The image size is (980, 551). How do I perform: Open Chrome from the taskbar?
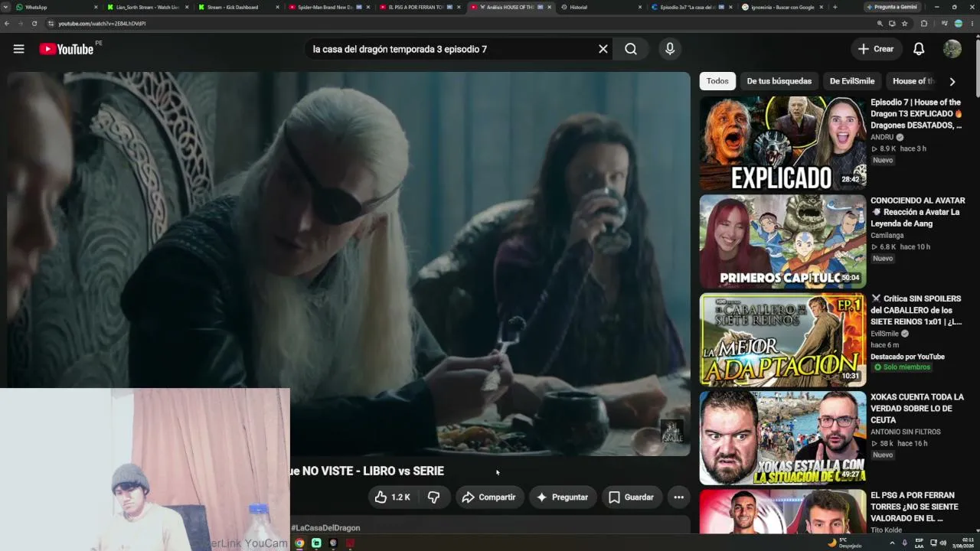pyautogui.click(x=299, y=543)
